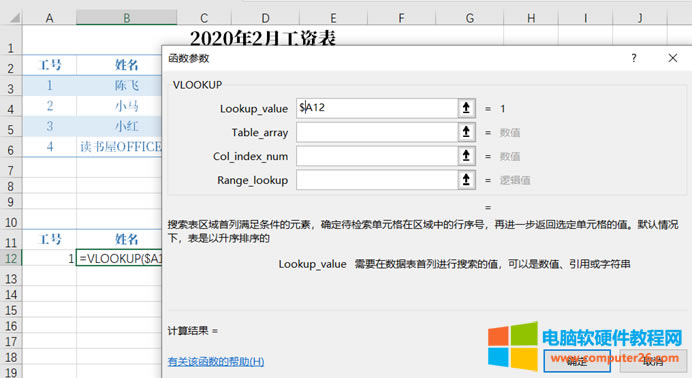Click the select-all corner triangle of sheet

(14, 18)
